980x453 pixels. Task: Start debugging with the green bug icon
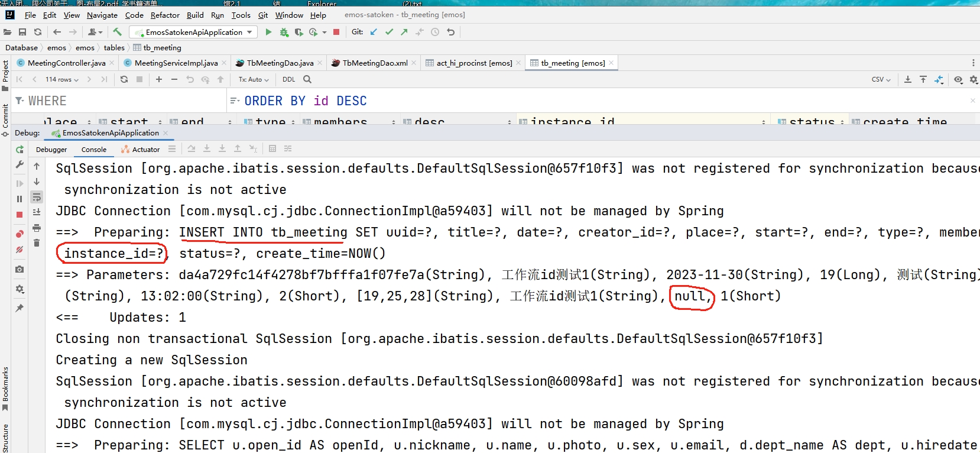coord(284,32)
